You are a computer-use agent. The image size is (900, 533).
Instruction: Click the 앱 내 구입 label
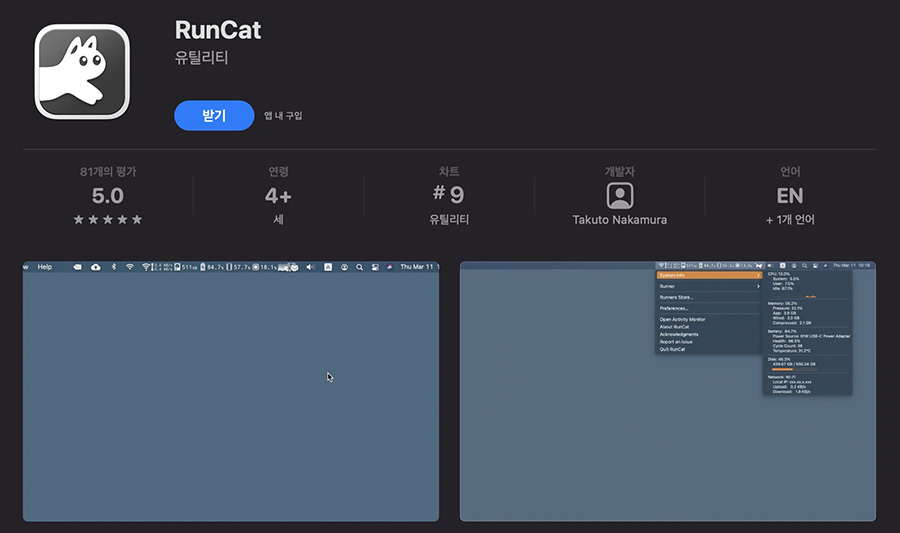(283, 115)
